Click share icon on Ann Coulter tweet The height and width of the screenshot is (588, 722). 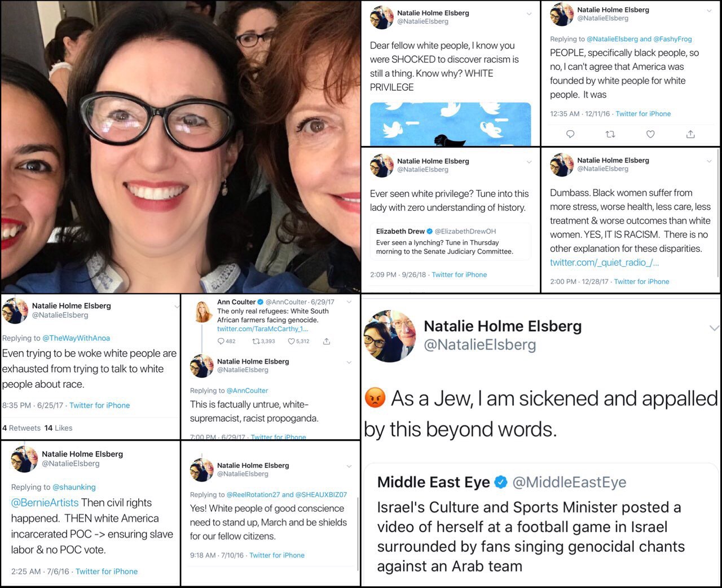(326, 341)
